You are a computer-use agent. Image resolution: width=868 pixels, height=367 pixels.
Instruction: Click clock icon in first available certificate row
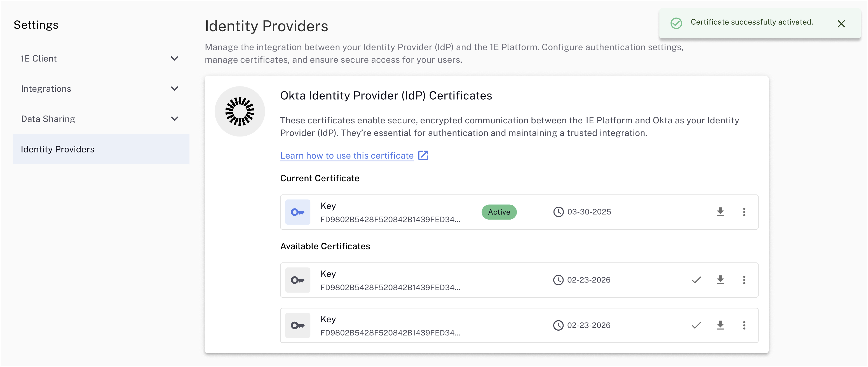point(558,280)
